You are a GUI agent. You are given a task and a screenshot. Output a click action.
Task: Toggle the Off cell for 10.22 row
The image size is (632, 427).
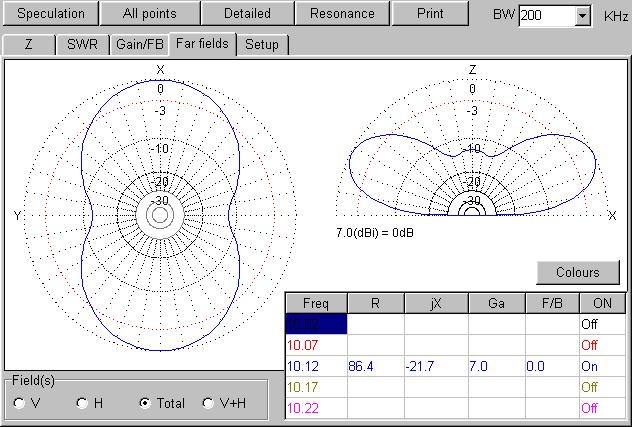(x=602, y=409)
